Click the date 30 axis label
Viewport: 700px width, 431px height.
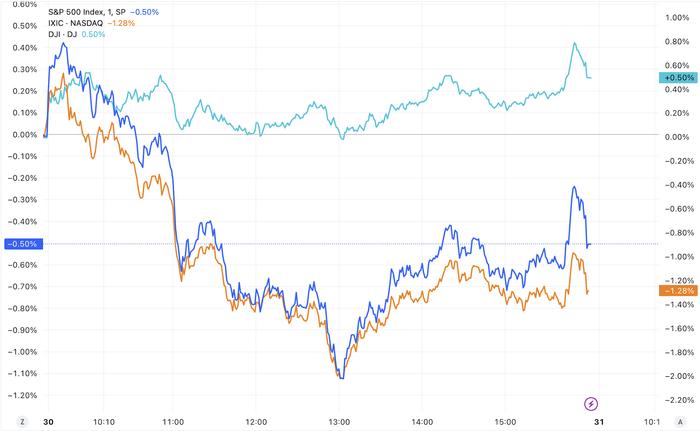(46, 421)
